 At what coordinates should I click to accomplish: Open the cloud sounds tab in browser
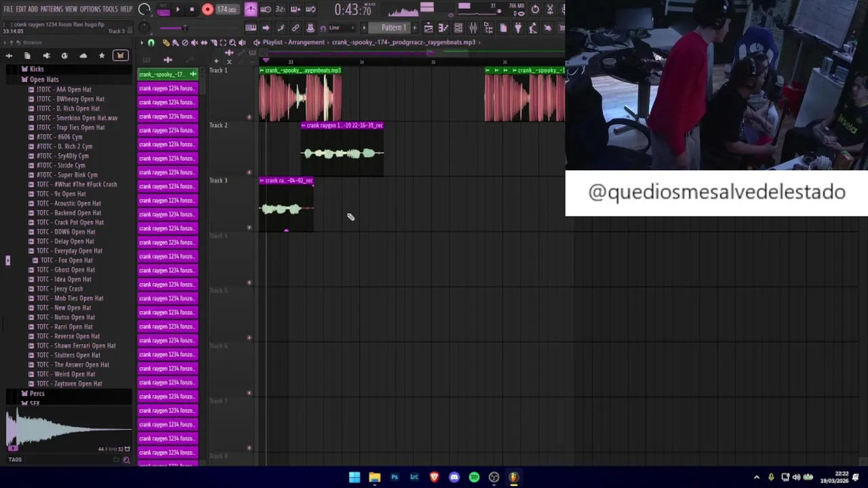tap(83, 56)
